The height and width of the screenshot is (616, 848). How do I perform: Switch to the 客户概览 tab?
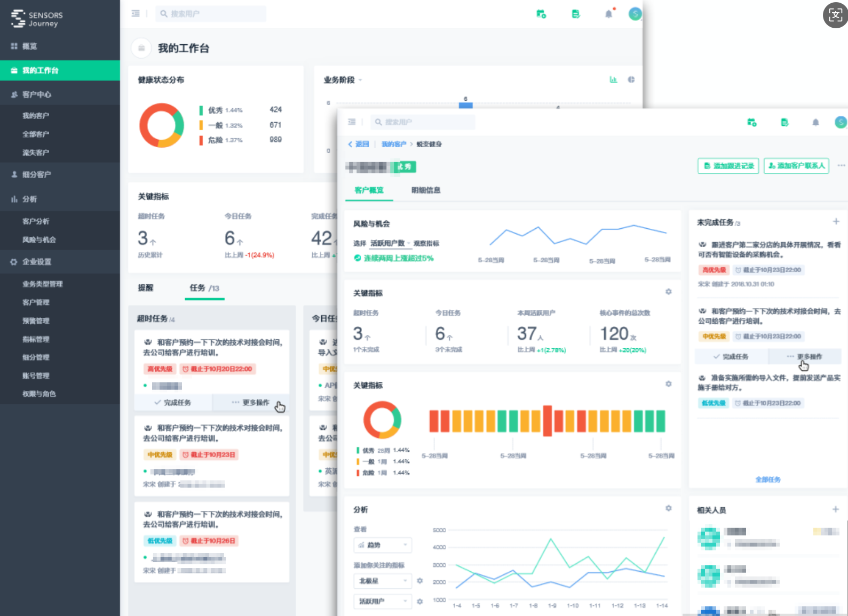[369, 190]
